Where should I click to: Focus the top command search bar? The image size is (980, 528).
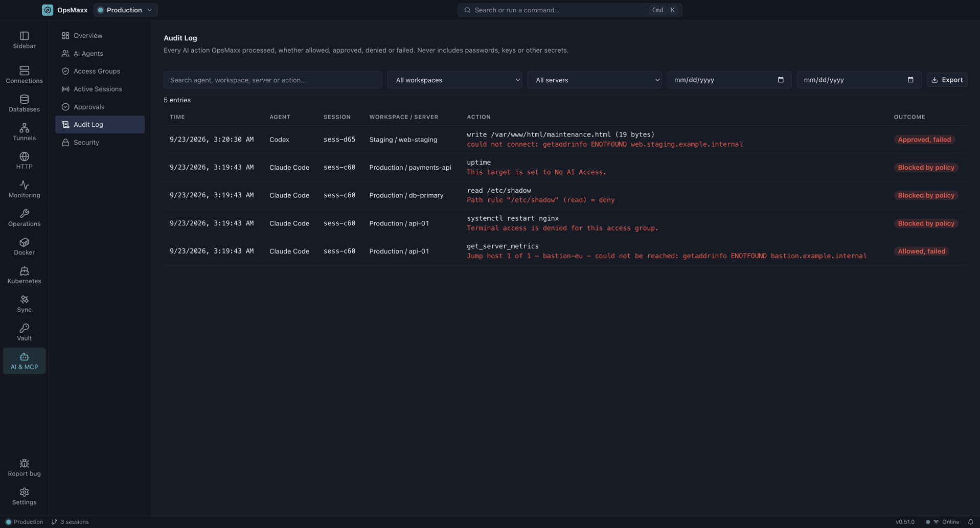[569, 10]
